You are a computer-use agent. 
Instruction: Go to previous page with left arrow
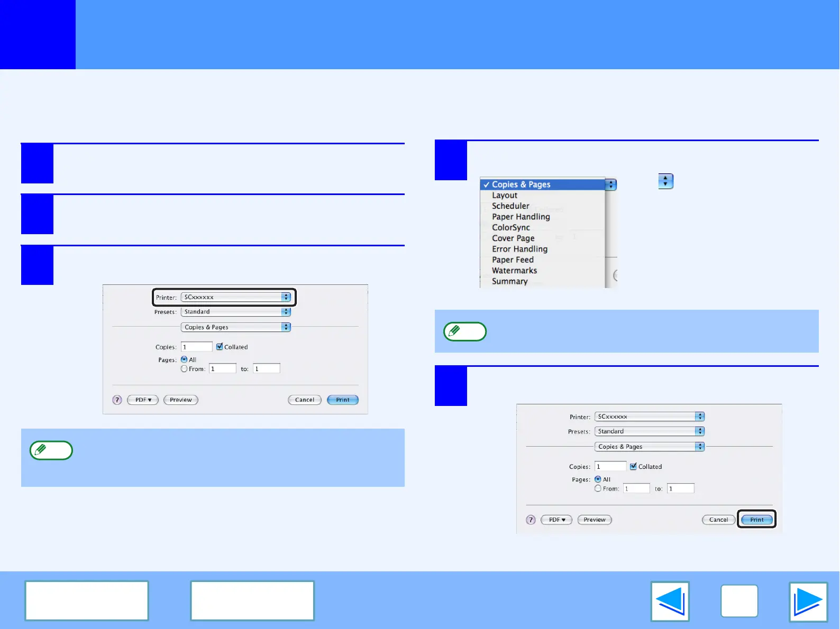coord(670,602)
